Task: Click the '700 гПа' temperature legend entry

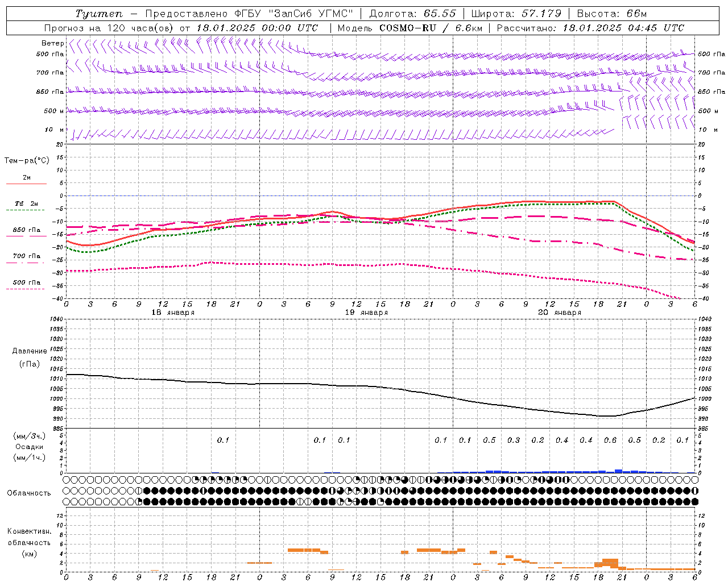Action: [27, 256]
